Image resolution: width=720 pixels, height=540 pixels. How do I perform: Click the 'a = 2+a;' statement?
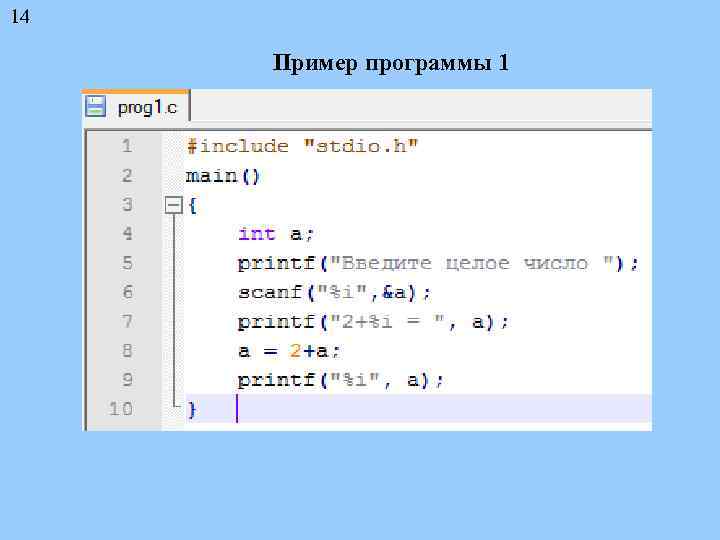289,351
